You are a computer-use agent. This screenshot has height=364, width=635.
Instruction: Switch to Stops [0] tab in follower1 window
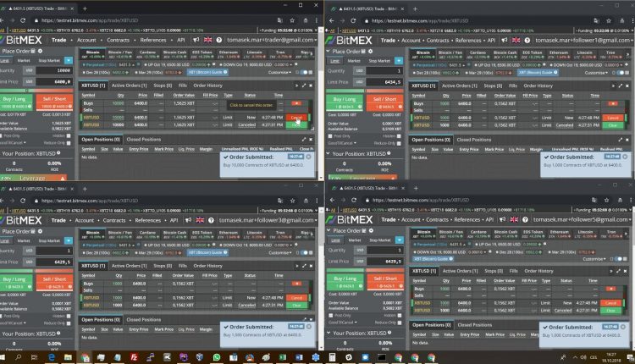coord(492,85)
